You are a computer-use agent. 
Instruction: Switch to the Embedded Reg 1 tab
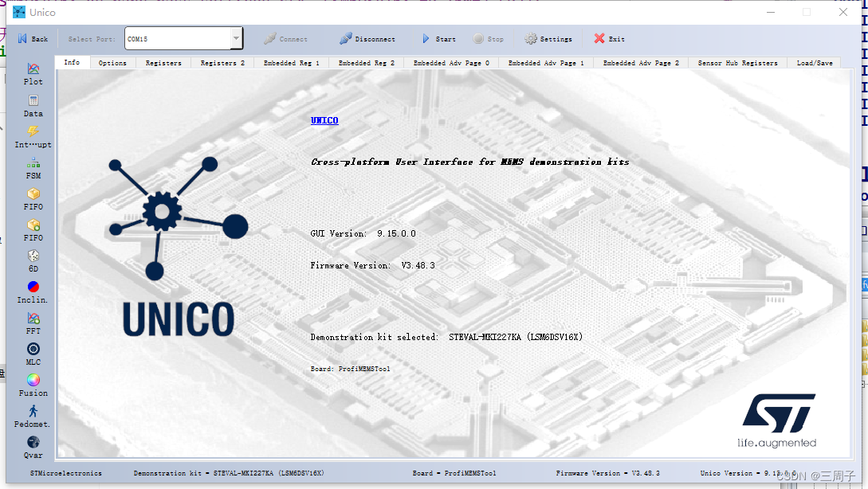point(291,63)
